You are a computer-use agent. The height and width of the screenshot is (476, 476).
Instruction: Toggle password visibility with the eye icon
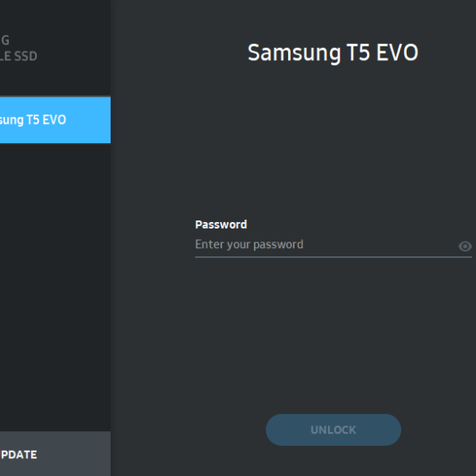click(465, 247)
